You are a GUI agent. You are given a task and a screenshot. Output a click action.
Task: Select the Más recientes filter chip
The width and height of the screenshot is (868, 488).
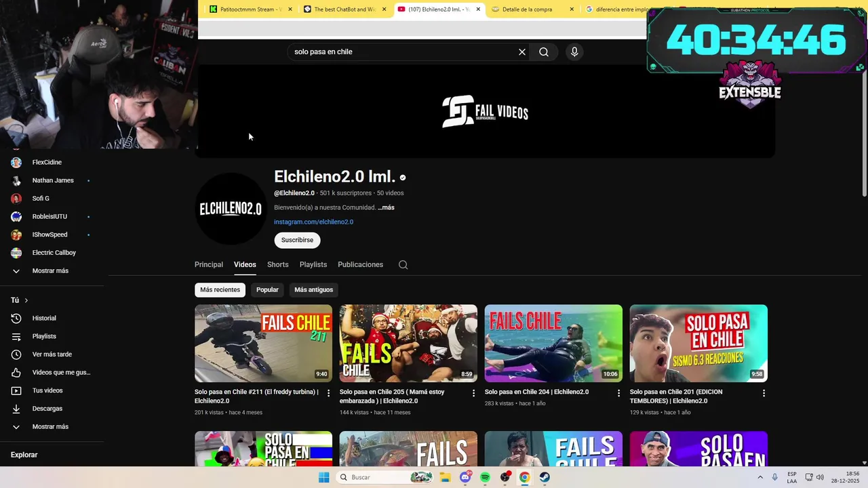click(x=220, y=290)
